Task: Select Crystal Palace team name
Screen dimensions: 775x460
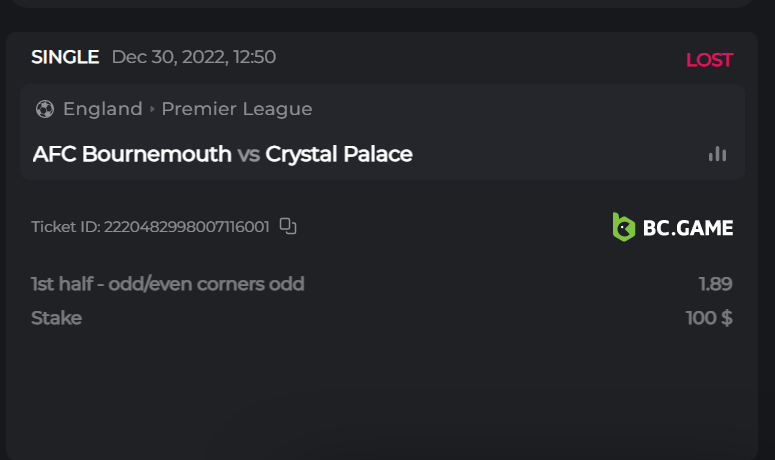Action: pos(339,154)
